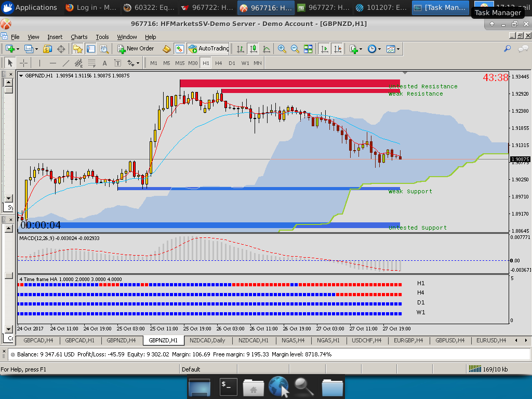The height and width of the screenshot is (399, 532).
Task: Switch to the H4 timeframe
Action: tap(218, 63)
